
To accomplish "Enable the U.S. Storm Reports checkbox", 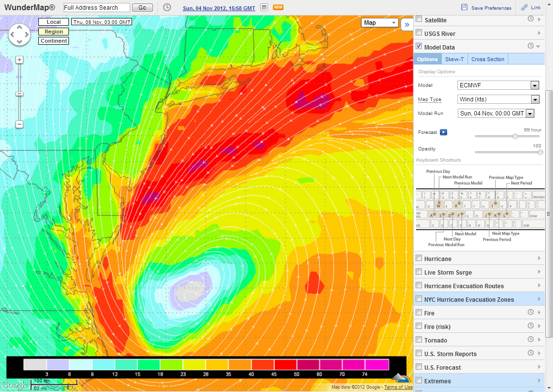I will point(419,353).
